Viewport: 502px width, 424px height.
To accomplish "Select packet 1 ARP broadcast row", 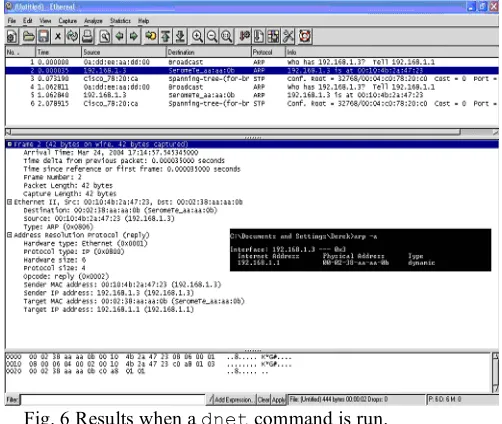I will 252,62.
